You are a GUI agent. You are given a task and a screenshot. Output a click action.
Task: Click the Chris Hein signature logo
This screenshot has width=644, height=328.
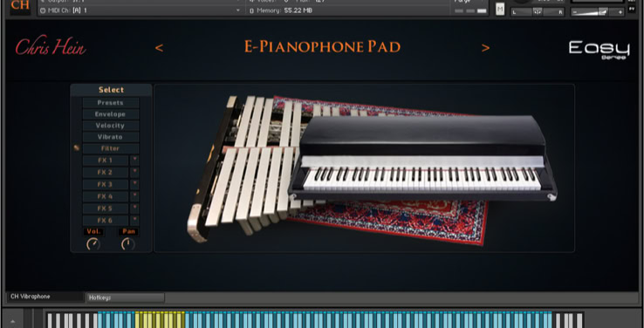(x=51, y=47)
